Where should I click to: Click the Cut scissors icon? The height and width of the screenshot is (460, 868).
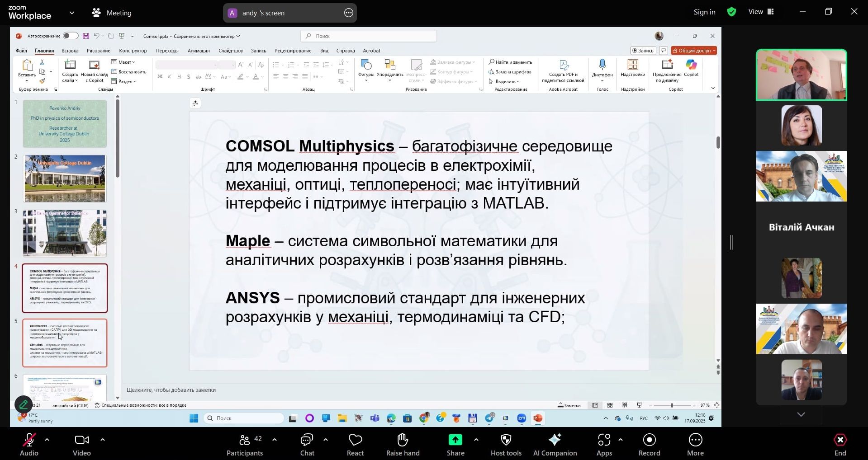[x=42, y=62]
